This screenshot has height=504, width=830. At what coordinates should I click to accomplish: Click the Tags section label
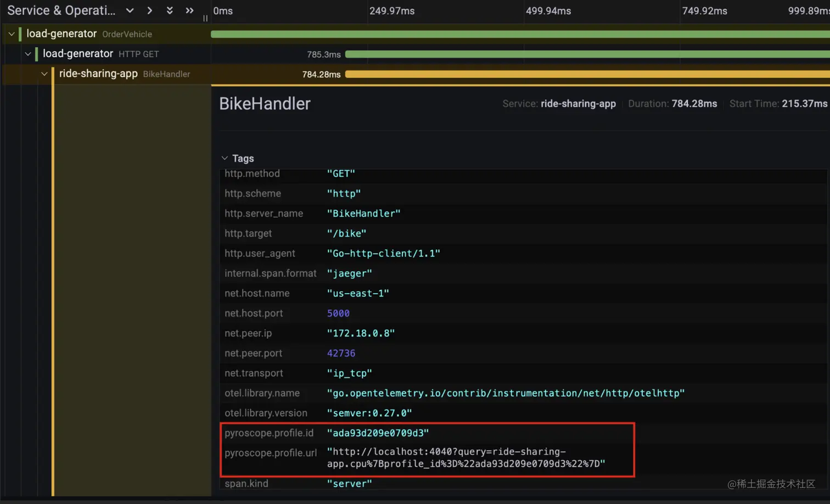[243, 159]
